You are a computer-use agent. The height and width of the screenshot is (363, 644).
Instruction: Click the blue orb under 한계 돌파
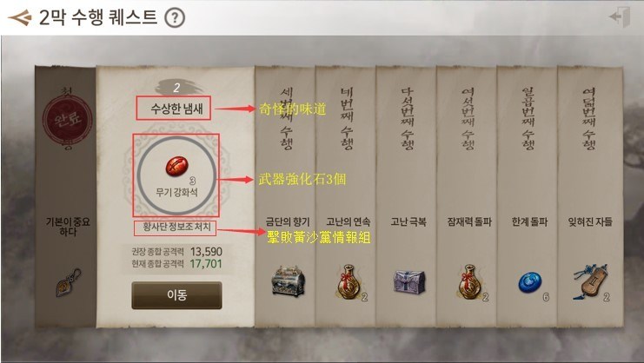[530, 283]
